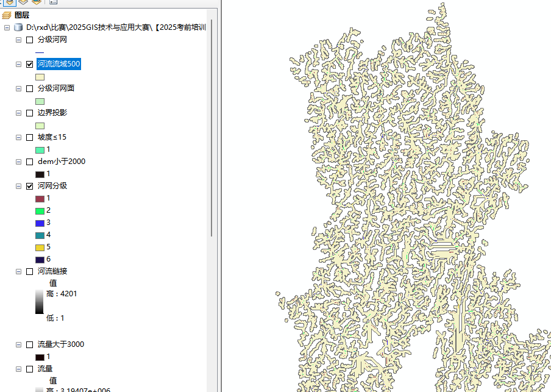Collapse the 边界投影 legend
The height and width of the screenshot is (392, 551).
click(19, 113)
